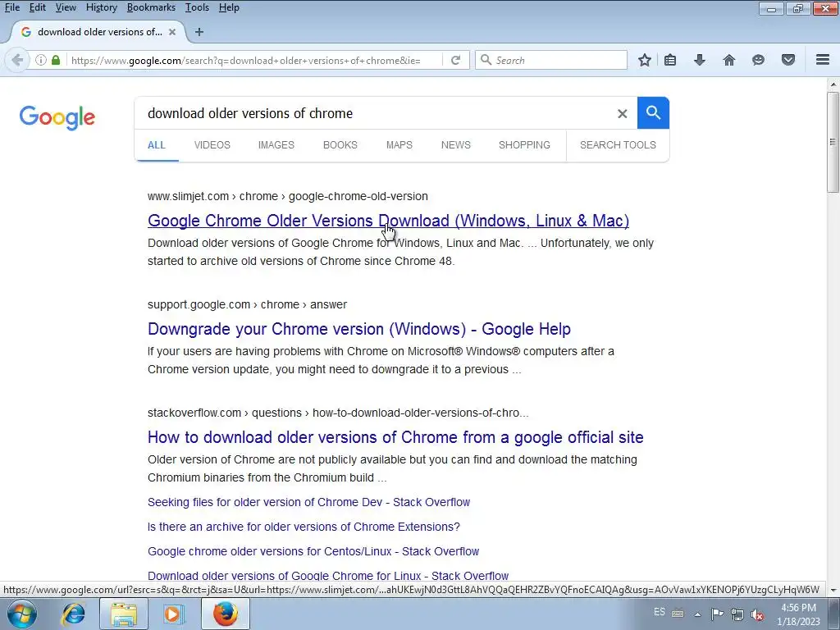Screen dimensions: 840x630
Task: Open the Pocket icon in toolbar
Action: point(788,60)
